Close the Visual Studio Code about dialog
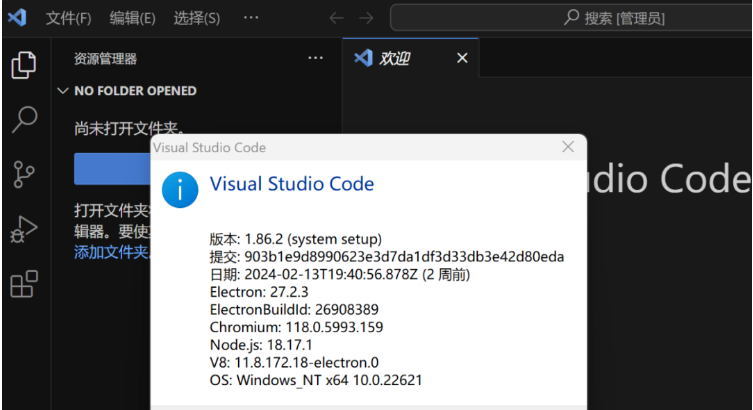The width and height of the screenshot is (753, 410). pyautogui.click(x=568, y=147)
